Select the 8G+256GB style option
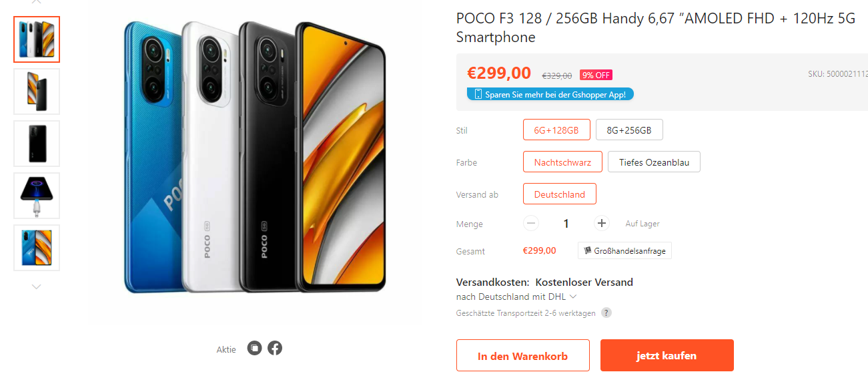The image size is (868, 382). pyautogui.click(x=629, y=130)
